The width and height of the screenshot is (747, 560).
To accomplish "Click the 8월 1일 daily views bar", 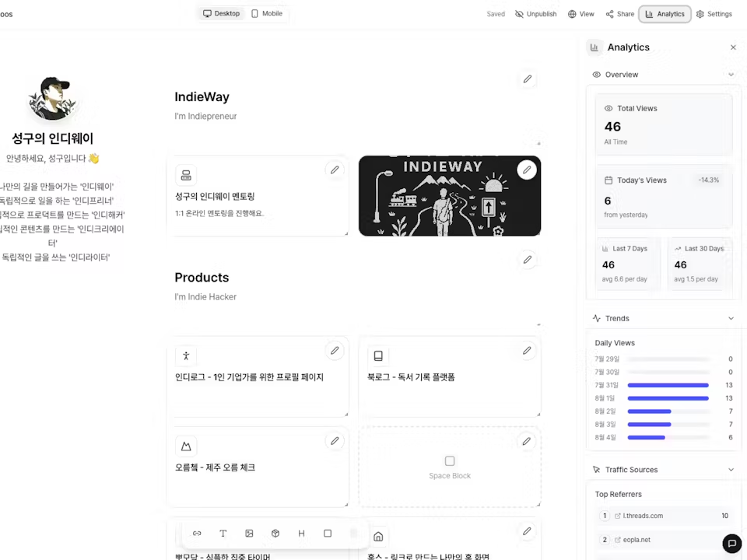I will (x=668, y=398).
